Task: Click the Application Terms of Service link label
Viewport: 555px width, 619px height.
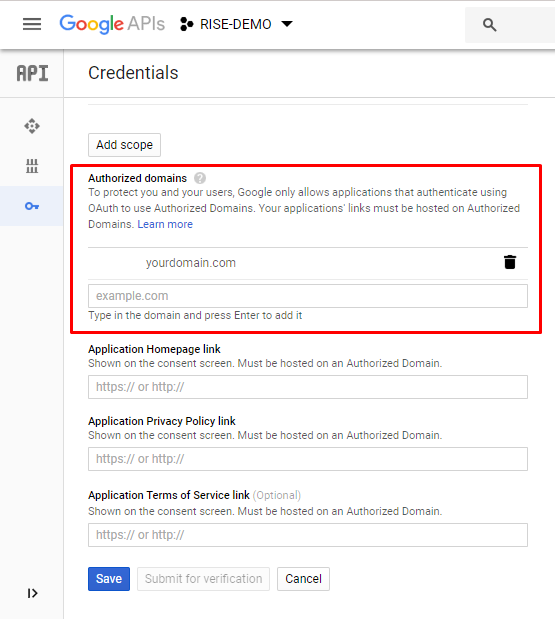Action: (169, 495)
